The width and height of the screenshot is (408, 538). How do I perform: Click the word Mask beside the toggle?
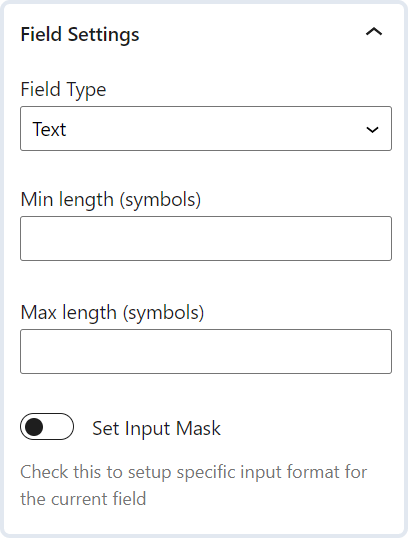coord(198,429)
